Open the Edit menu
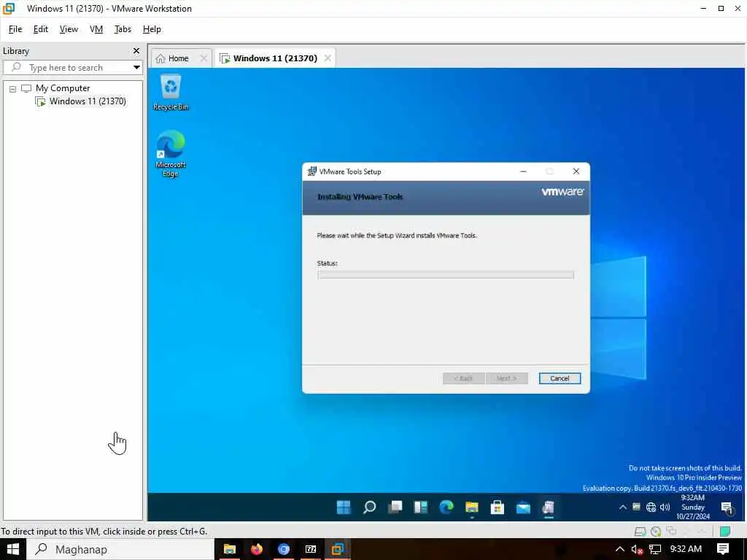 (x=41, y=29)
